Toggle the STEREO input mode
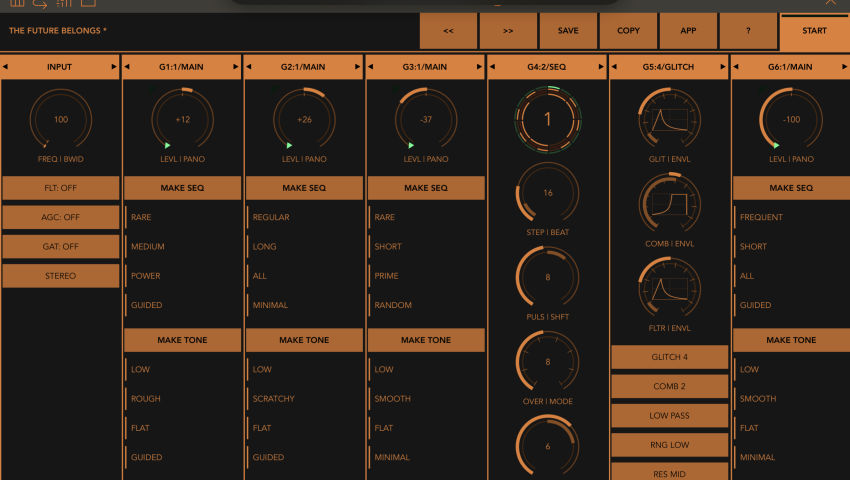This screenshot has width=850, height=480. [61, 276]
